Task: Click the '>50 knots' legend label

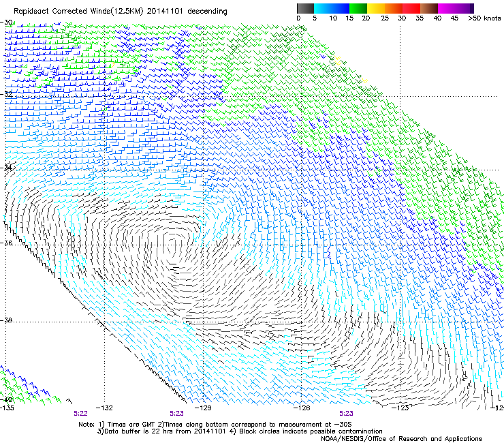Action: coord(484,18)
